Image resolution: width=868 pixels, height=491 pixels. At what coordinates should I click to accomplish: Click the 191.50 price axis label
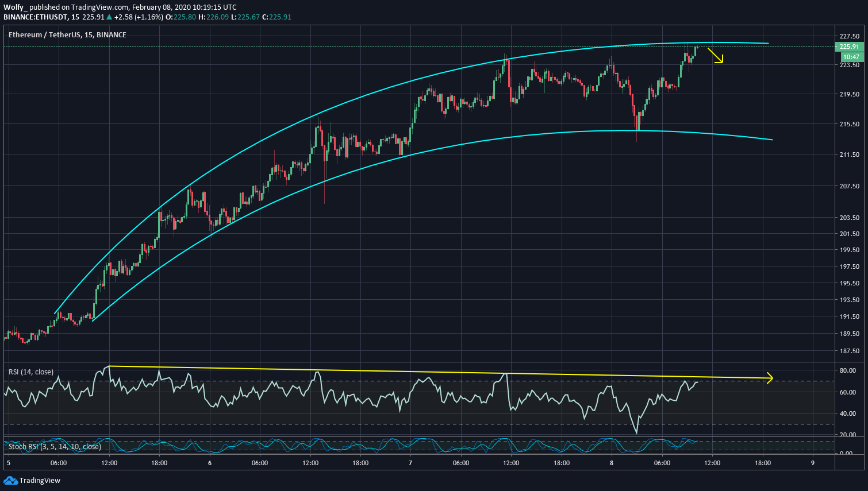(x=849, y=316)
